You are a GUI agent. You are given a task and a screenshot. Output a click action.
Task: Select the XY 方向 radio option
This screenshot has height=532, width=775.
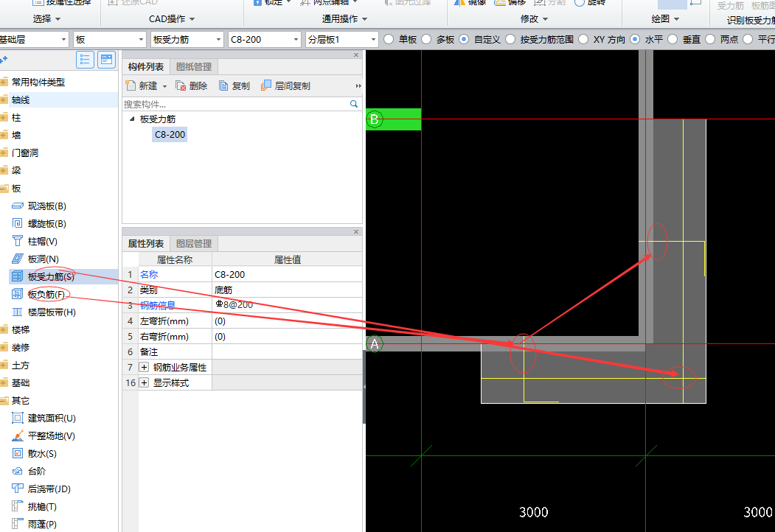tap(583, 39)
